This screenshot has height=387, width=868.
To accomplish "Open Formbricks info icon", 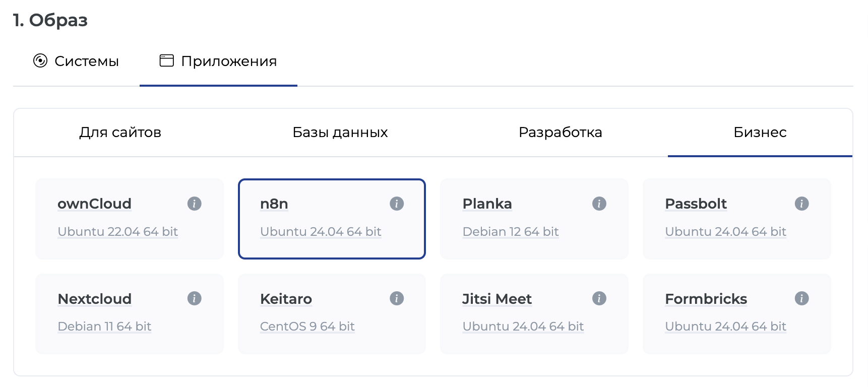I will point(801,298).
